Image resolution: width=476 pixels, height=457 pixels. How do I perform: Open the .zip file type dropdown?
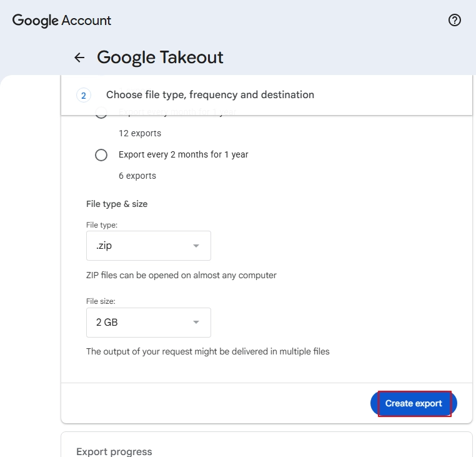(x=149, y=246)
